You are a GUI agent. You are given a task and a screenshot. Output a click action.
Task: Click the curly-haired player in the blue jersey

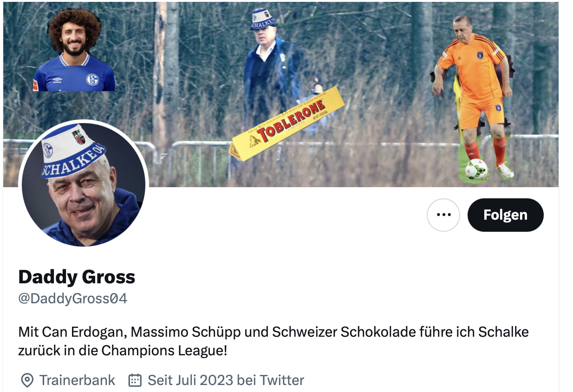(74, 50)
